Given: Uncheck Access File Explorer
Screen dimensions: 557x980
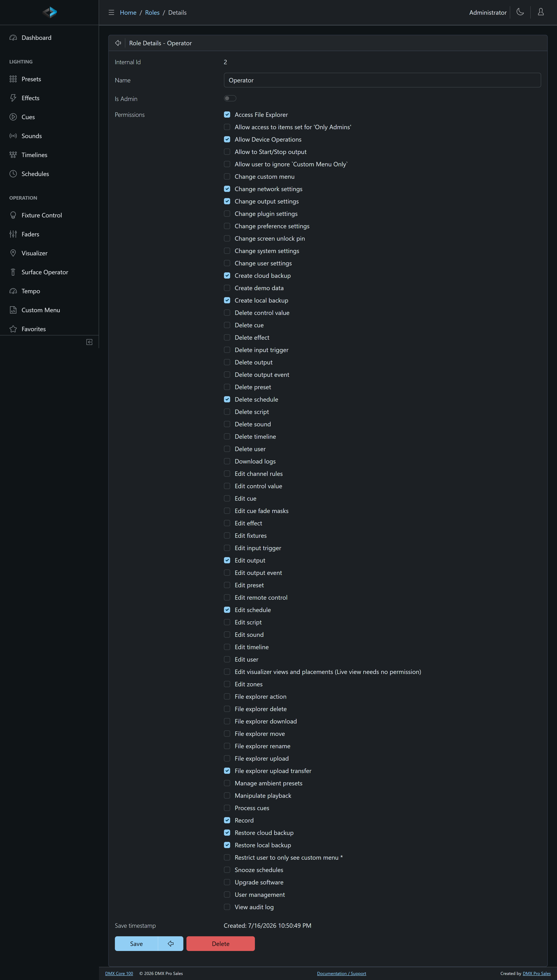Looking at the screenshot, I should point(227,115).
